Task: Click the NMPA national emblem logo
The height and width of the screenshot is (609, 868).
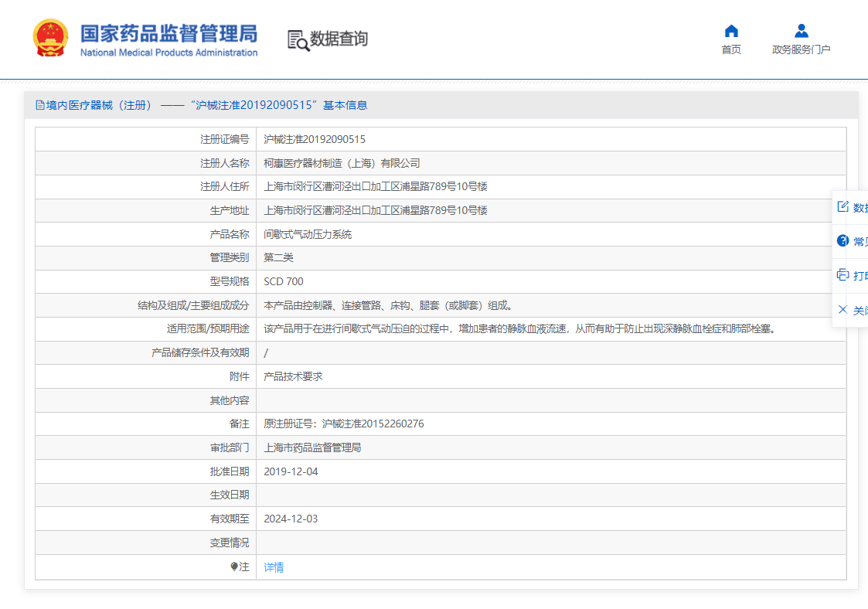Action: pos(49,39)
